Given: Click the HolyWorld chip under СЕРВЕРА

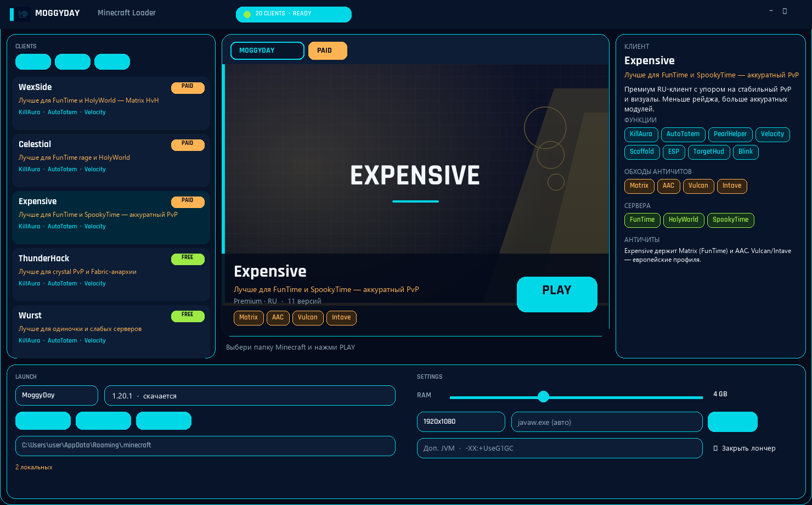Looking at the screenshot, I should pos(684,220).
